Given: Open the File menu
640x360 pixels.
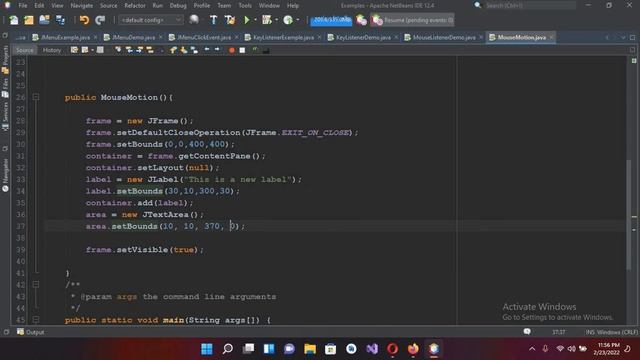Looking at the screenshot, I should (23, 5).
